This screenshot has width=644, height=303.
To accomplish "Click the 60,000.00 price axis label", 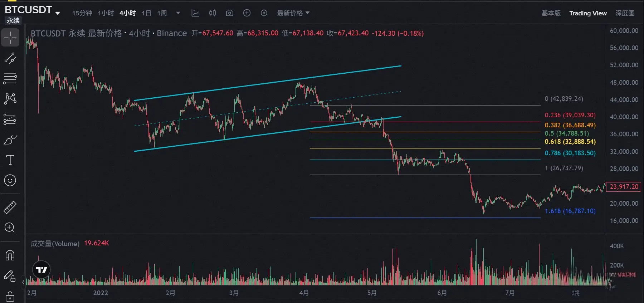I will 624,31.
